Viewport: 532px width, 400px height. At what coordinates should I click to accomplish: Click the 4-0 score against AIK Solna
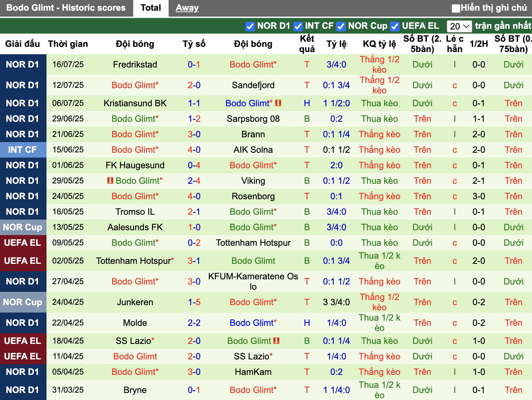click(194, 150)
